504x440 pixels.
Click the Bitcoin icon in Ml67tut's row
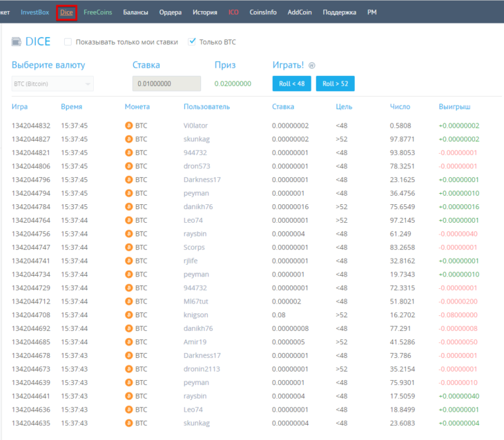pos(129,301)
